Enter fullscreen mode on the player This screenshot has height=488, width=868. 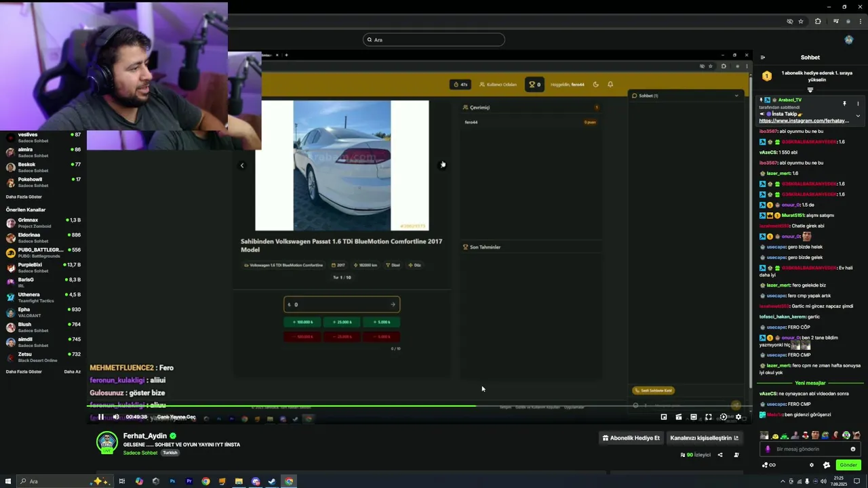709,418
